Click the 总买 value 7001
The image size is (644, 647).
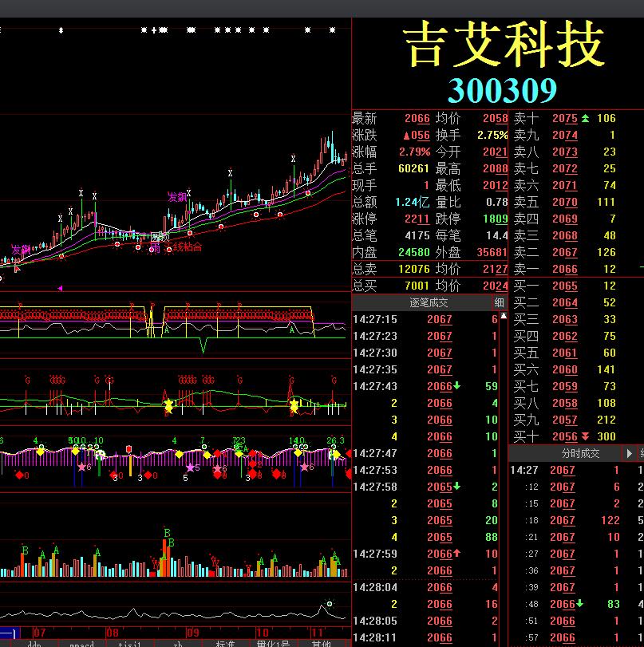pyautogui.click(x=417, y=286)
